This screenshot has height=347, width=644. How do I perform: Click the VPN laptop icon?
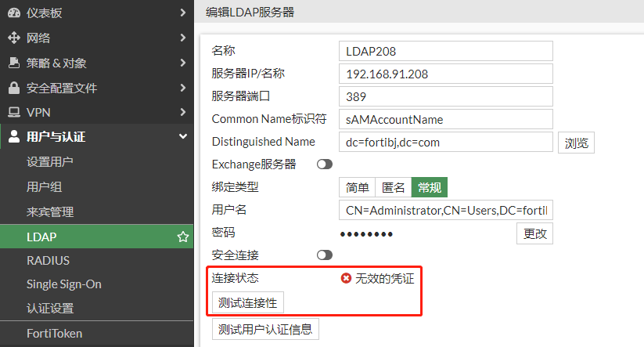14,112
